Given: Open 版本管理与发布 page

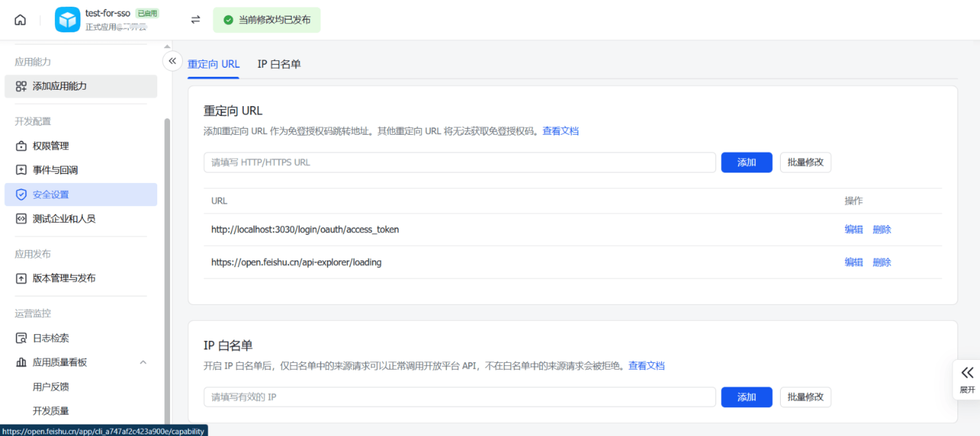Looking at the screenshot, I should (x=64, y=278).
